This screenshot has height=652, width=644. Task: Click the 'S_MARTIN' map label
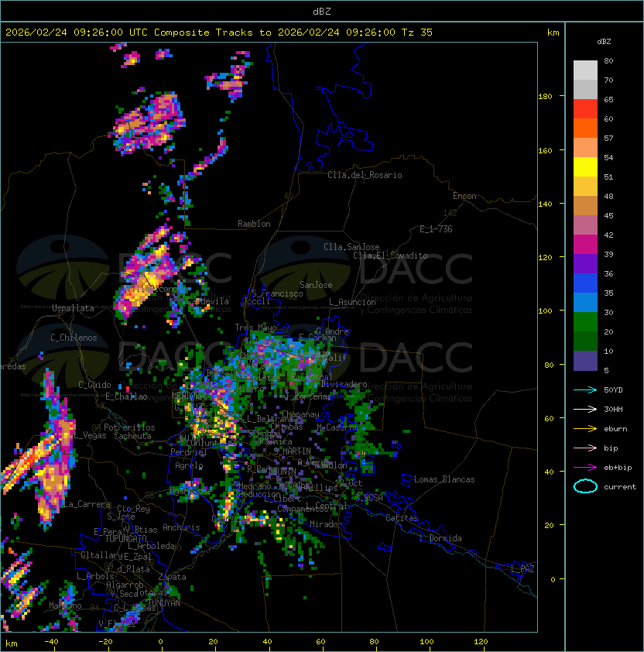(292, 451)
